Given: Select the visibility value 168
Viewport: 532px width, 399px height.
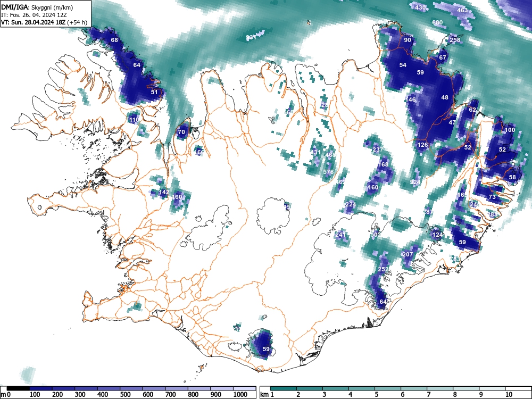Looking at the screenshot, I should [x=383, y=164].
